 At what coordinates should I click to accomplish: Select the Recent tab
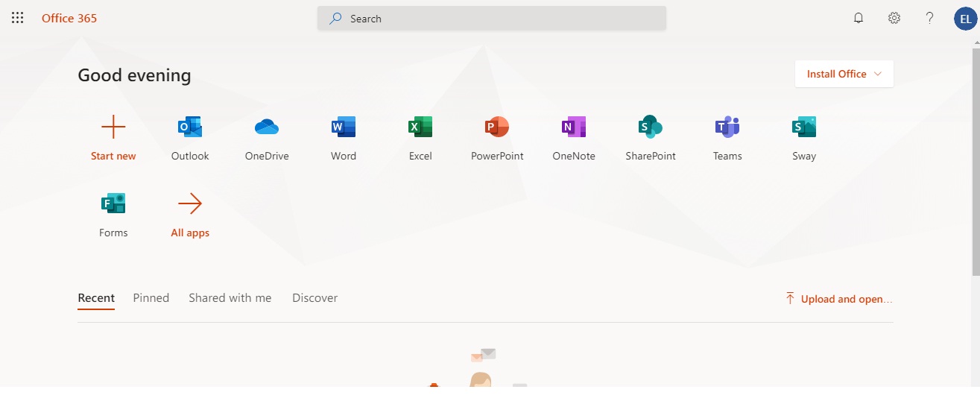(96, 298)
